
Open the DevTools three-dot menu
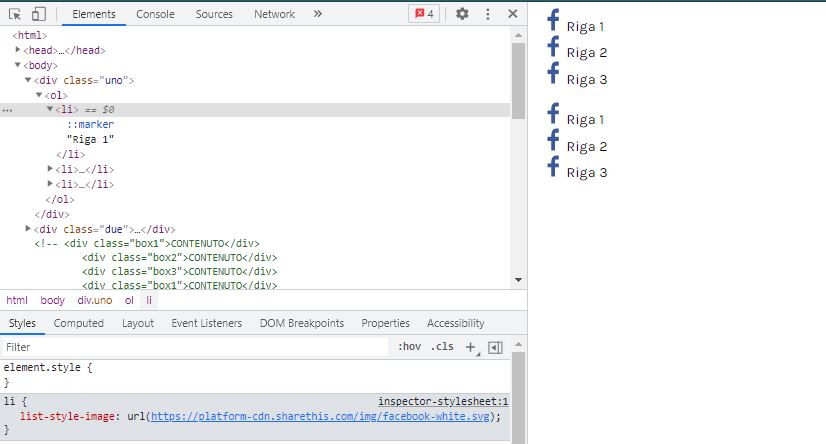coord(488,14)
